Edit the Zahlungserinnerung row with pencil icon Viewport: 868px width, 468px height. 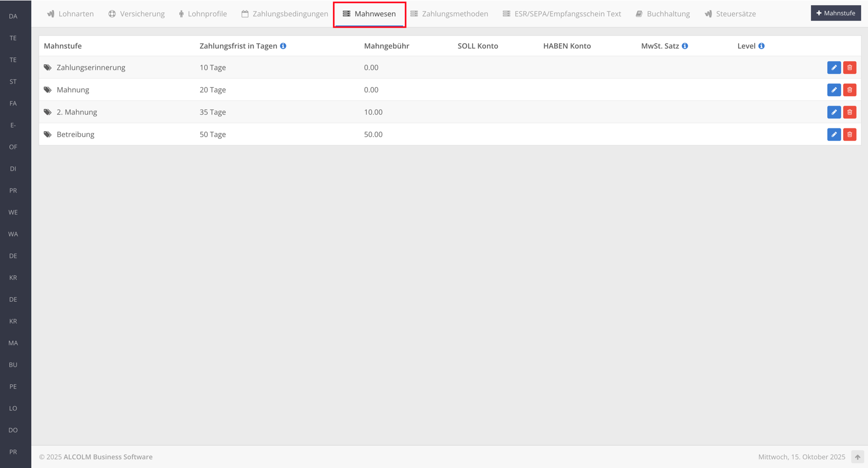pos(834,68)
